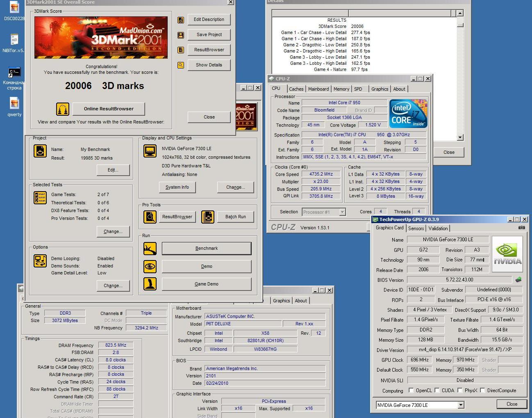Click the Show Details button
This screenshot has height=418, width=532.
pos(209,65)
